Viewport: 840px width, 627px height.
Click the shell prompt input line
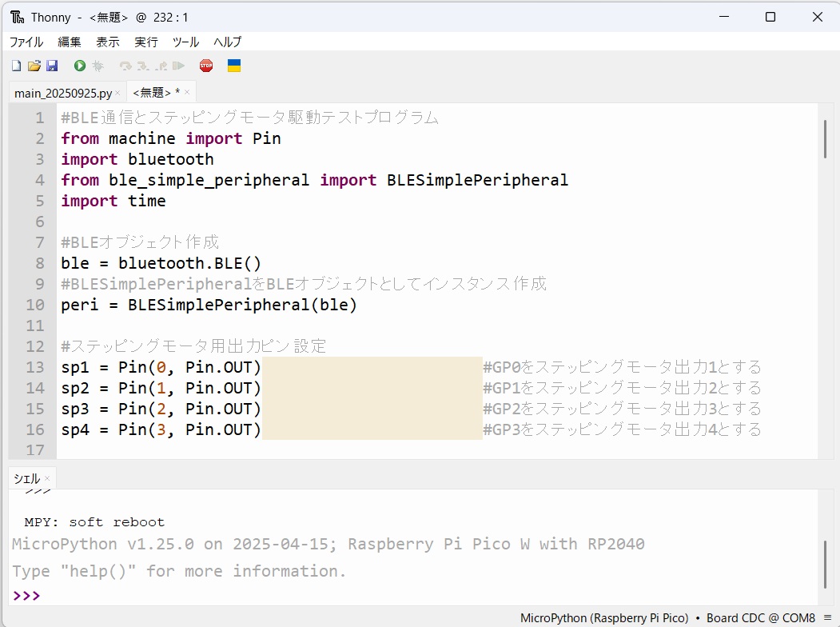tap(400, 596)
